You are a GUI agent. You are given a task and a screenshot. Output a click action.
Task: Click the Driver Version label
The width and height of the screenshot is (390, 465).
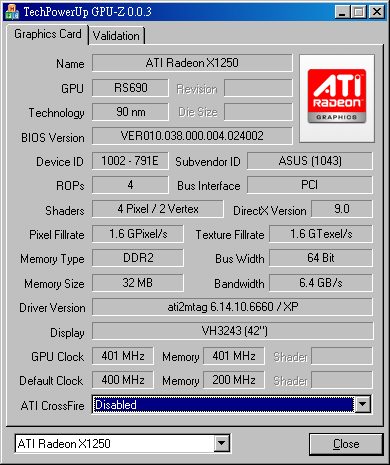(x=52, y=308)
